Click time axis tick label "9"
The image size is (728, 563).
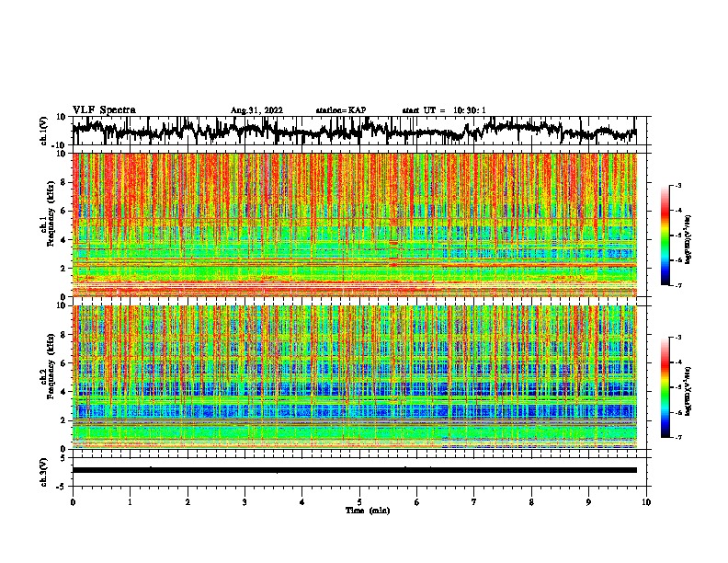coord(588,502)
